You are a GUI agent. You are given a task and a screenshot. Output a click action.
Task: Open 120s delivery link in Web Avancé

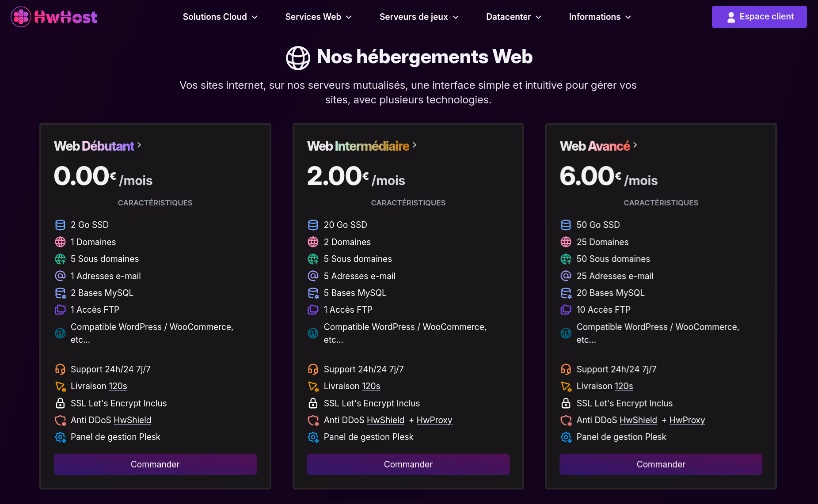624,386
